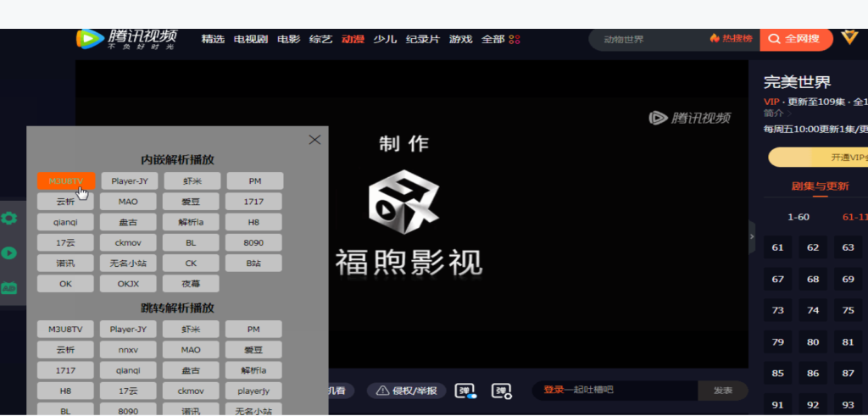Pick the 无名小站 embedded parse source

tap(129, 263)
